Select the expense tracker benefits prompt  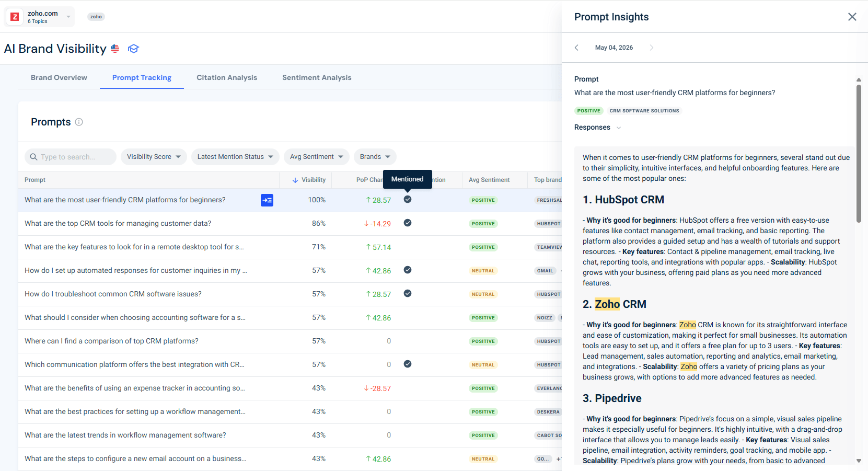[135, 388]
